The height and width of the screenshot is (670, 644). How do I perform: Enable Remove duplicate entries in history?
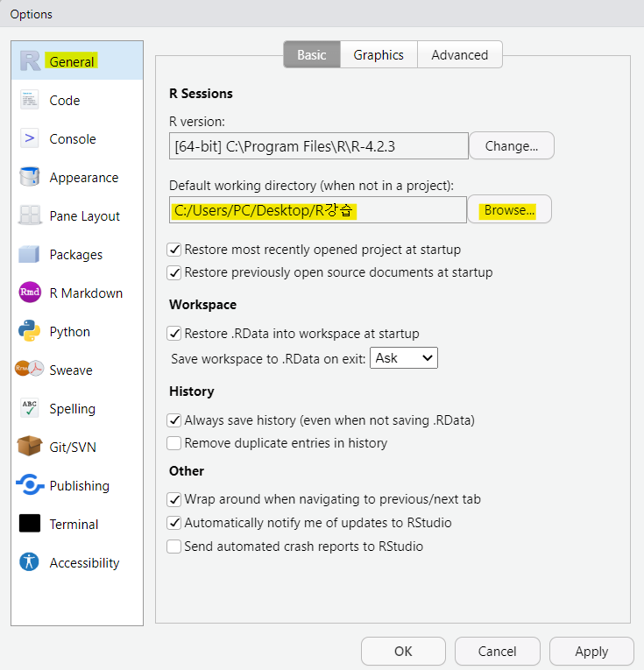click(x=174, y=443)
